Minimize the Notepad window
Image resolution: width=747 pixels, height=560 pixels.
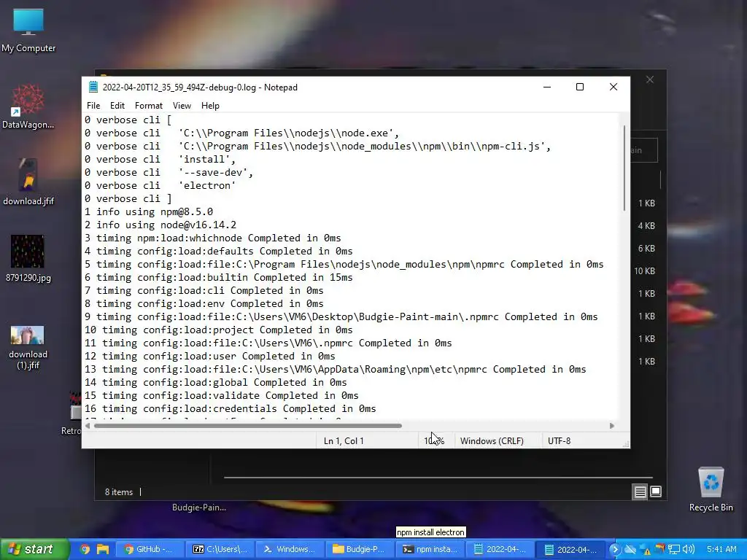pyautogui.click(x=547, y=87)
